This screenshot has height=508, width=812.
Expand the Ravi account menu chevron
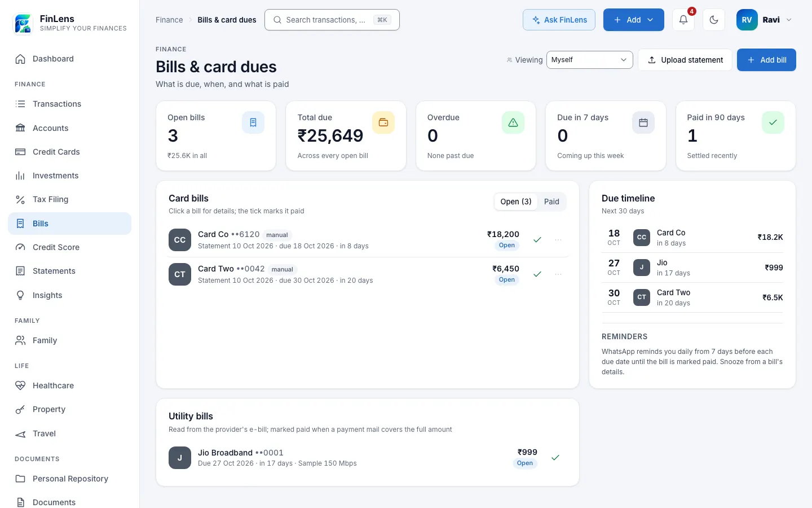tap(789, 20)
